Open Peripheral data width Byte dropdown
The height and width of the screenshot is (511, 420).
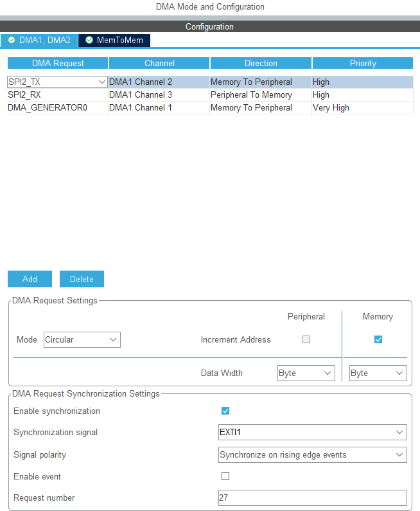(x=306, y=373)
